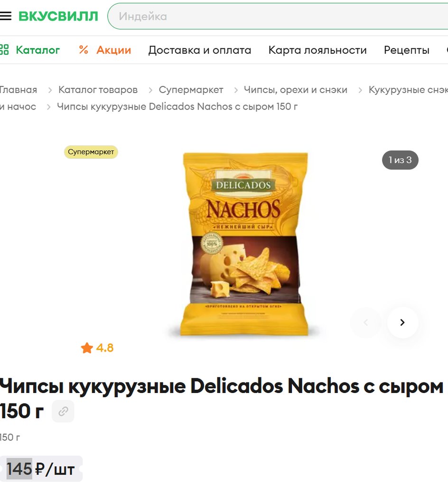Show next product photo with right arrow
Viewport: 448px width, 486px height.
tap(402, 322)
